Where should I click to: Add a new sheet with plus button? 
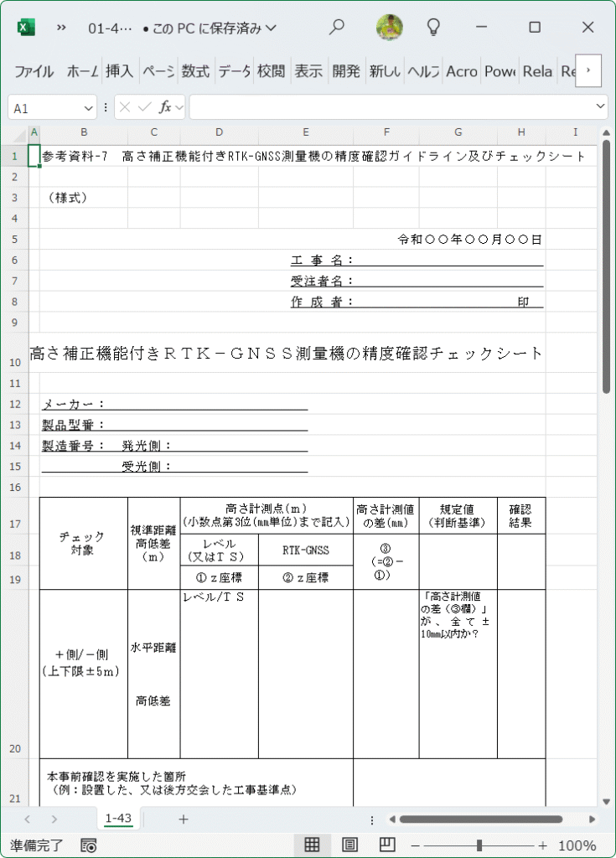[184, 819]
